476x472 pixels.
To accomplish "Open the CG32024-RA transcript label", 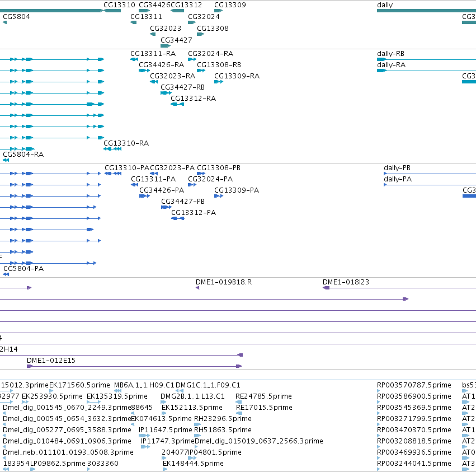I will click(210, 54).
